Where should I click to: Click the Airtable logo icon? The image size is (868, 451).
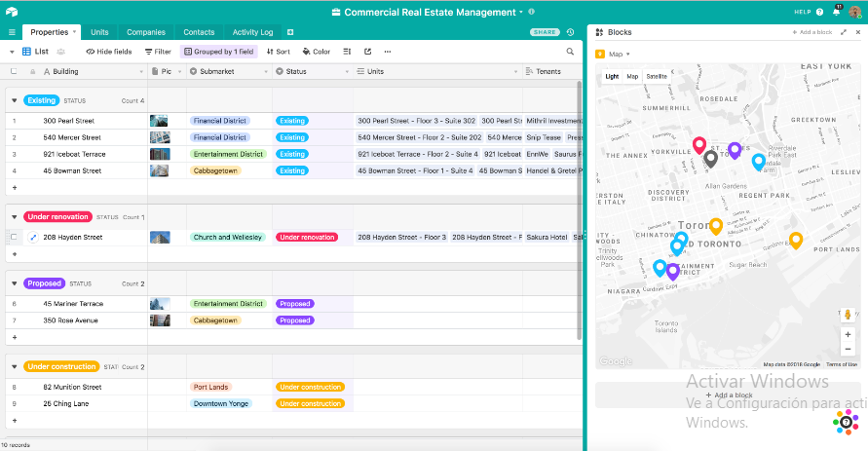click(x=12, y=12)
